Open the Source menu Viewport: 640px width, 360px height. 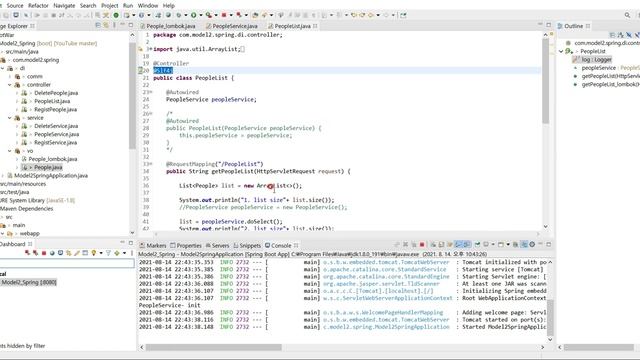[15, 6]
